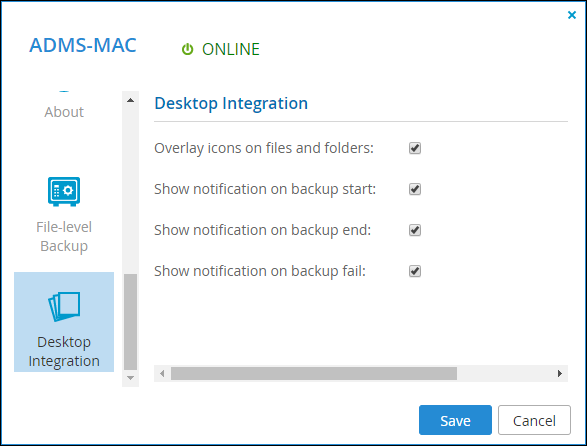Open the About section in sidebar
Screen dimensions: 587x446
[x=64, y=112]
